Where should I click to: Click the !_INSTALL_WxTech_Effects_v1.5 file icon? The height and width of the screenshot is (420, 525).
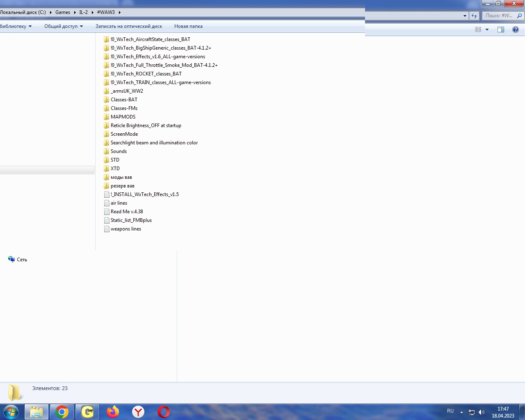pyautogui.click(x=107, y=194)
